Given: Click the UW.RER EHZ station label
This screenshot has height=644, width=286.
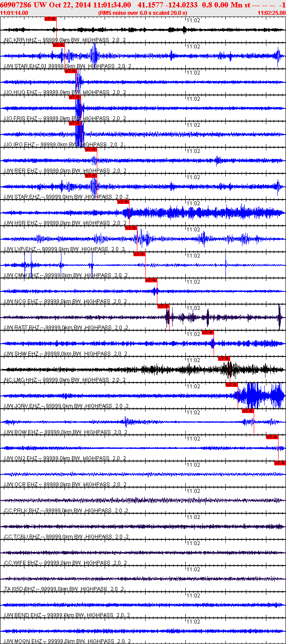Looking at the screenshot, I should pos(65,171).
